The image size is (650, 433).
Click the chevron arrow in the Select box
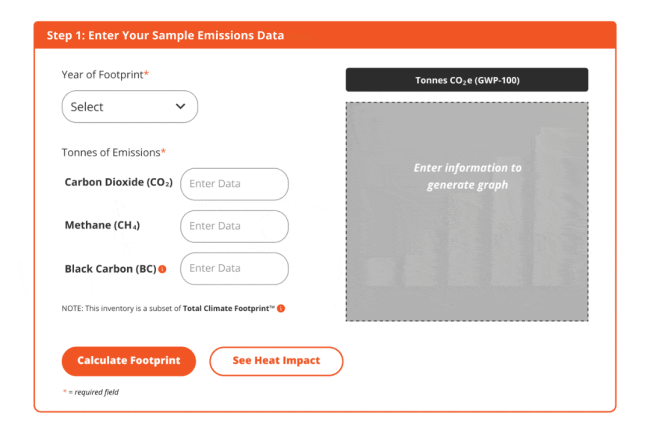point(180,106)
